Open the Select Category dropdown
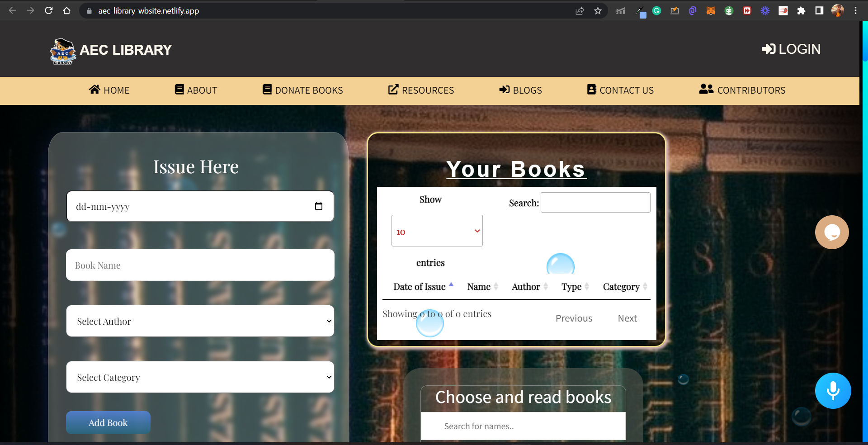This screenshot has height=445, width=868. (200, 377)
